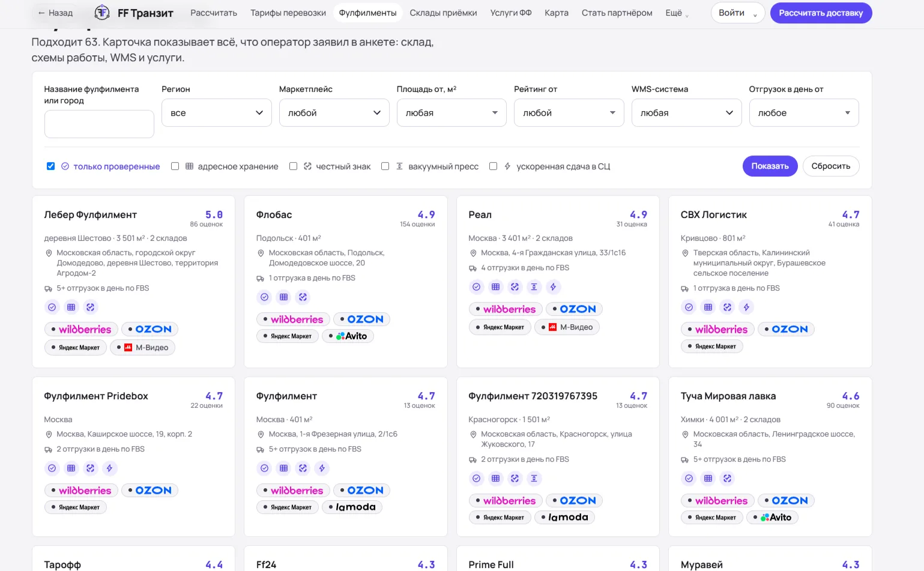Focus the fulfillment name or city field
The image size is (924, 571).
99,124
